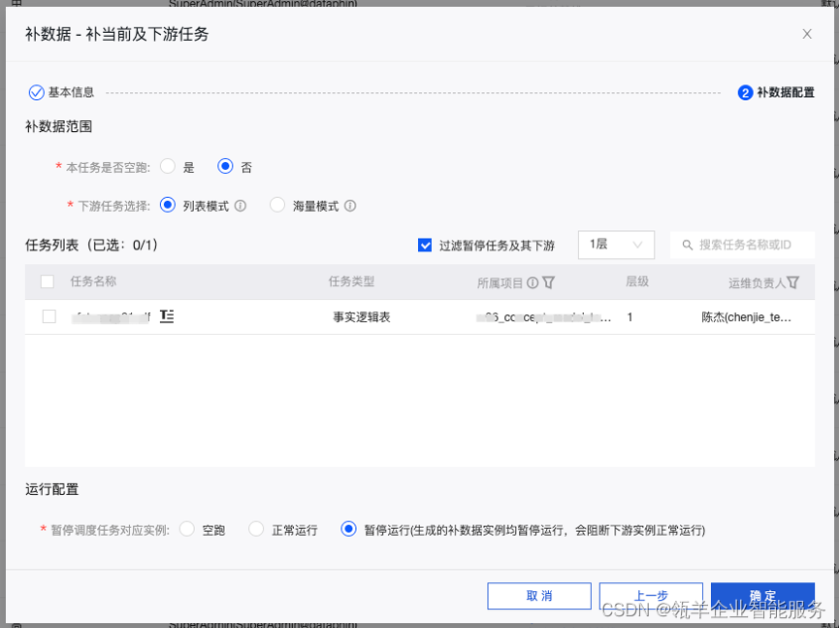Click the info icon beside 所属项目 header
The width and height of the screenshot is (840, 628).
533,282
